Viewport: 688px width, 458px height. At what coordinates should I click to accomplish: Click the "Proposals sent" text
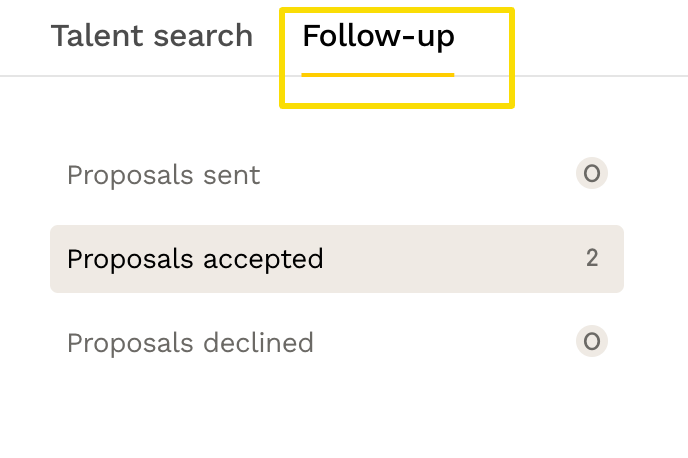pos(163,175)
